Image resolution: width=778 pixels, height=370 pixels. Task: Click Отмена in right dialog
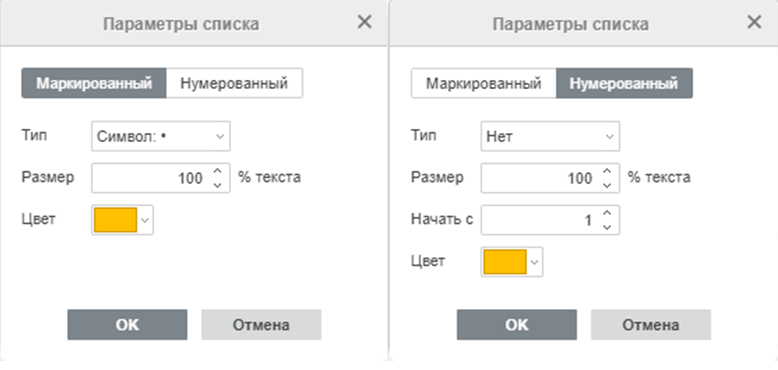point(650,324)
